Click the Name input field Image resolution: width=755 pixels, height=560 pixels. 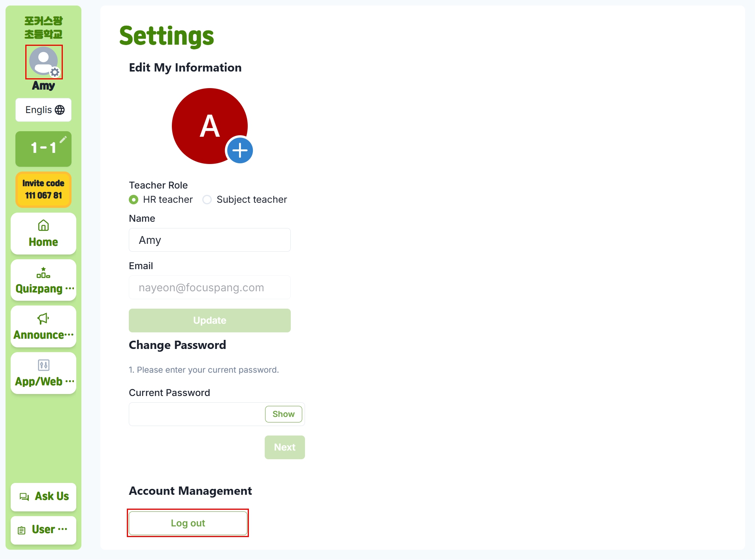(x=210, y=240)
